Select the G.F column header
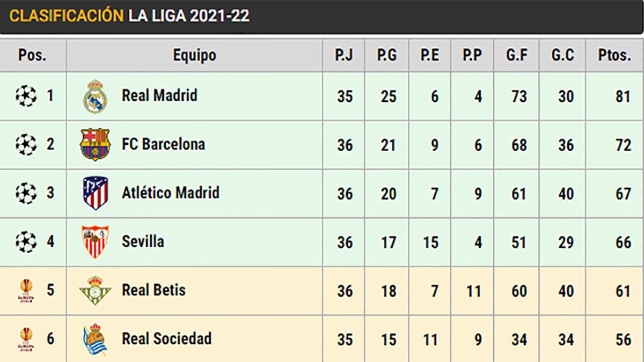 coord(516,55)
